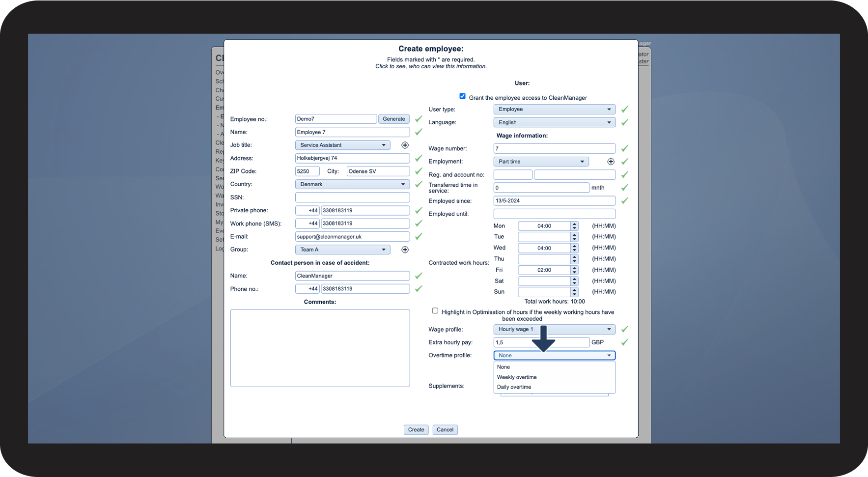The height and width of the screenshot is (477, 868).
Task: Add a new employment type with plus icon
Action: point(611,162)
